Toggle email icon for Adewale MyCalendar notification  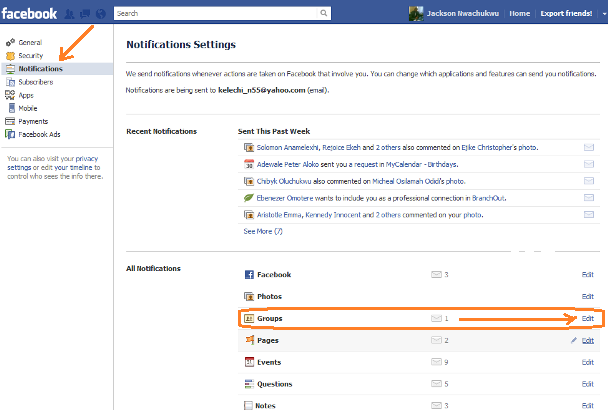point(589,164)
